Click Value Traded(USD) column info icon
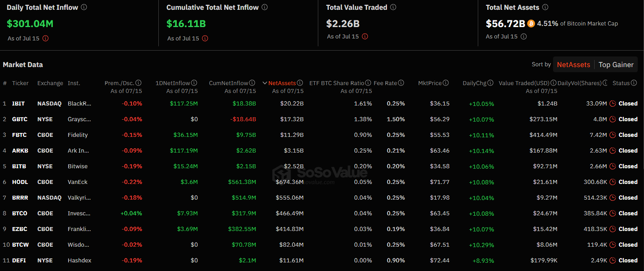 tap(553, 83)
